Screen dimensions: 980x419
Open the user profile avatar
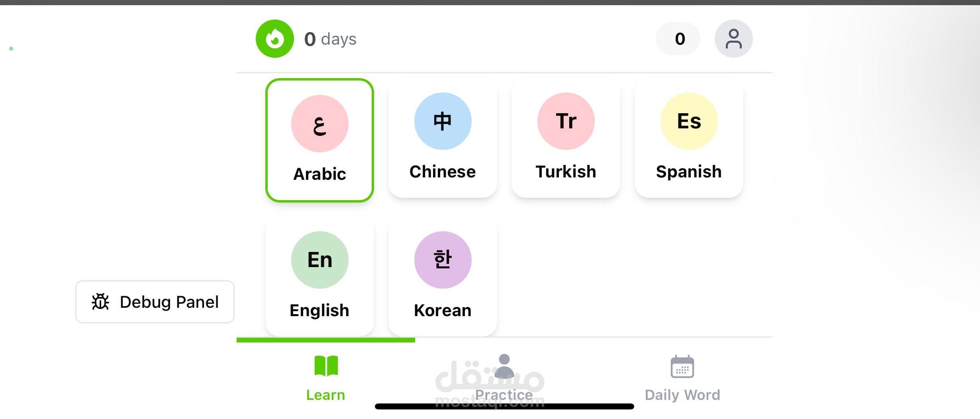click(733, 39)
